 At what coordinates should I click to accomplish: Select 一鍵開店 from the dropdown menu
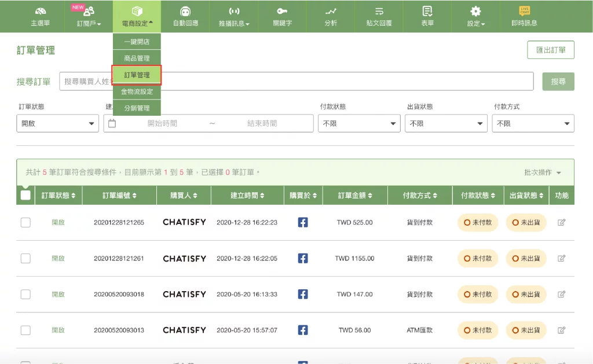[137, 42]
